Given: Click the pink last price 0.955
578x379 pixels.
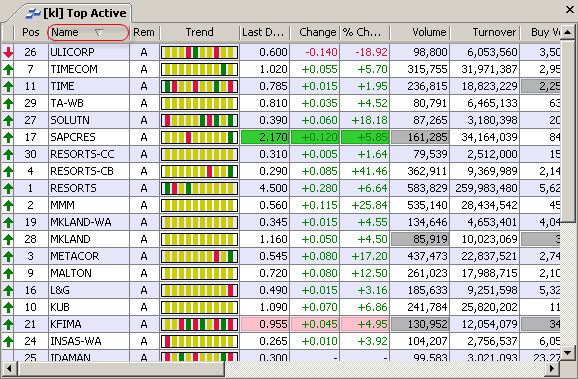Looking at the screenshot, I should click(265, 324).
